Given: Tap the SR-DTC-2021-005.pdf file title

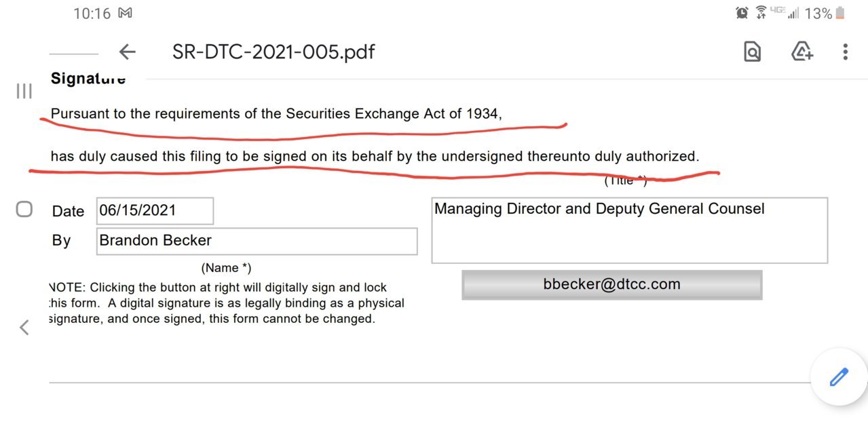Looking at the screenshot, I should click(x=273, y=52).
